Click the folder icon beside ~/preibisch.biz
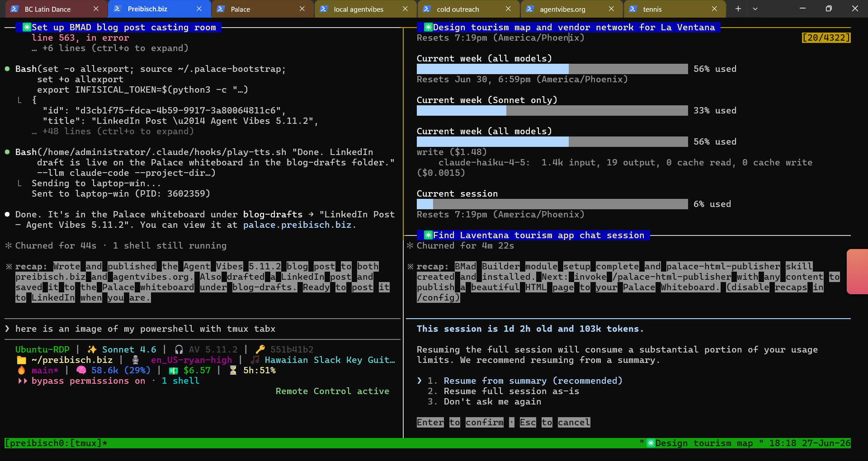Screen dimensions: 868x461 (x=21, y=360)
